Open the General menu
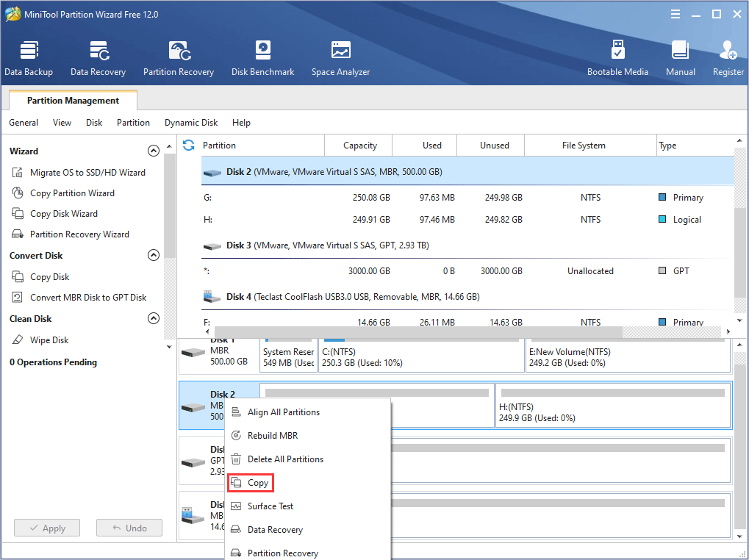749x560 pixels. click(x=24, y=123)
